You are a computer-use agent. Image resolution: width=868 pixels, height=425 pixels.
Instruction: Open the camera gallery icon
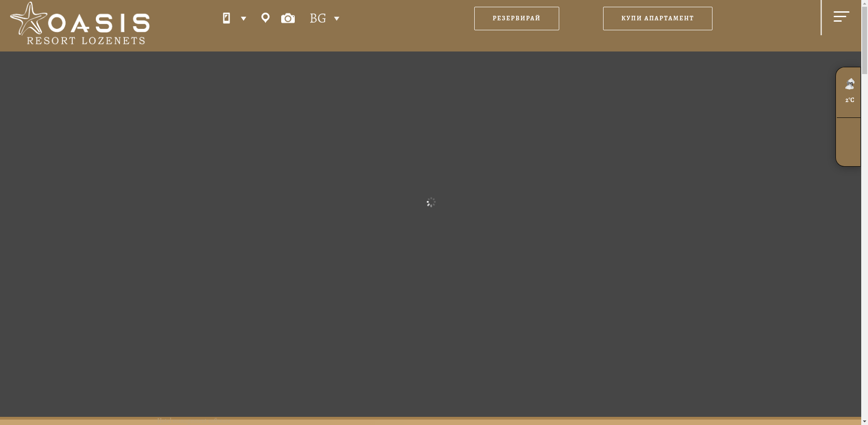click(288, 19)
